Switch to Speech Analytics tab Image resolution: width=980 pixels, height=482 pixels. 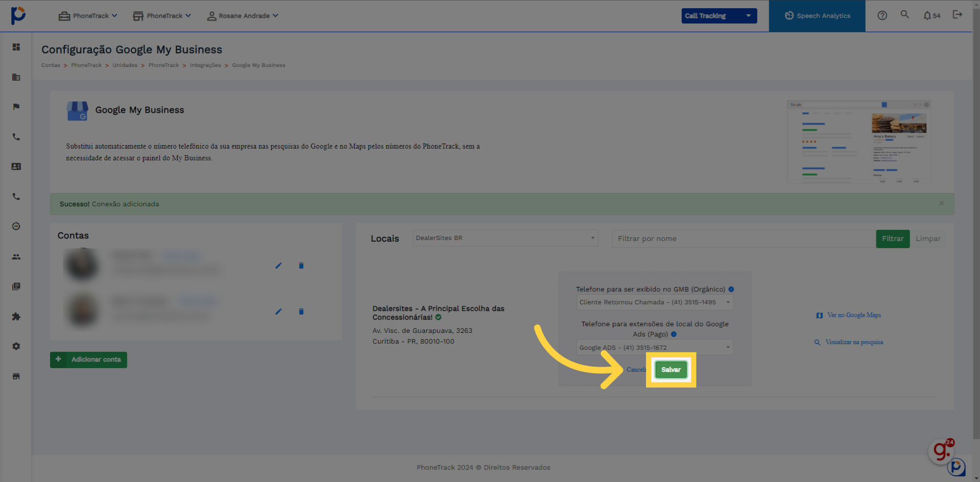tap(817, 16)
